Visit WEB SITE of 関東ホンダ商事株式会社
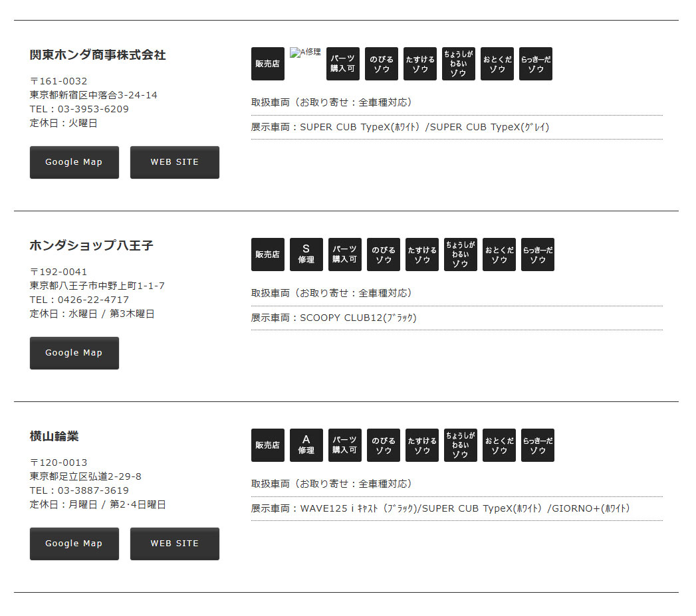 174,162
